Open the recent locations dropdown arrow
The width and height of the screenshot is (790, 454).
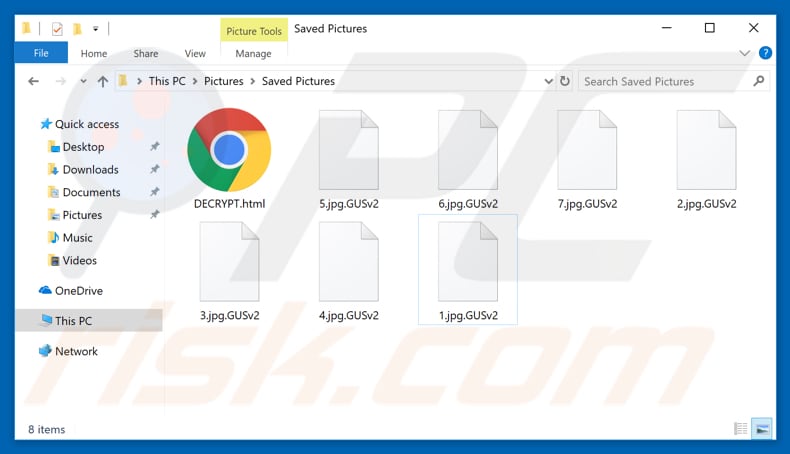tap(83, 81)
